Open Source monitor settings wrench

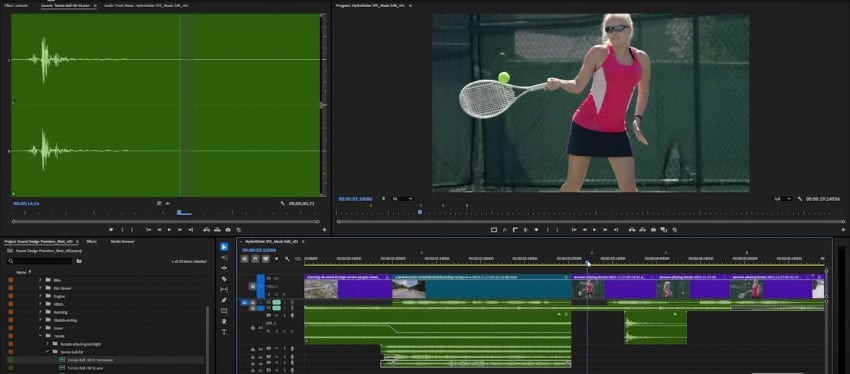[x=282, y=203]
